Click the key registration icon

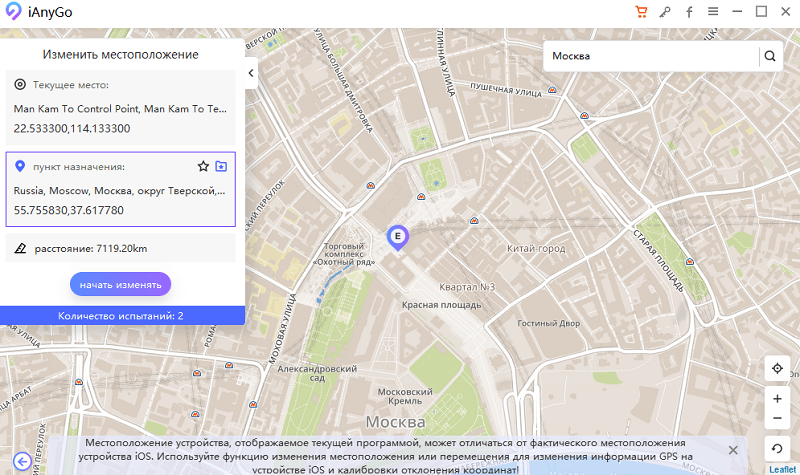(x=665, y=12)
